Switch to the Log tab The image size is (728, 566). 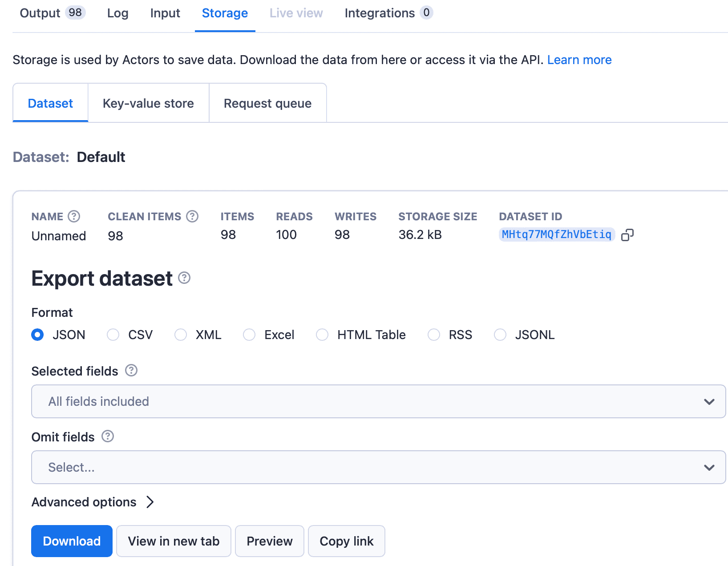pos(118,13)
